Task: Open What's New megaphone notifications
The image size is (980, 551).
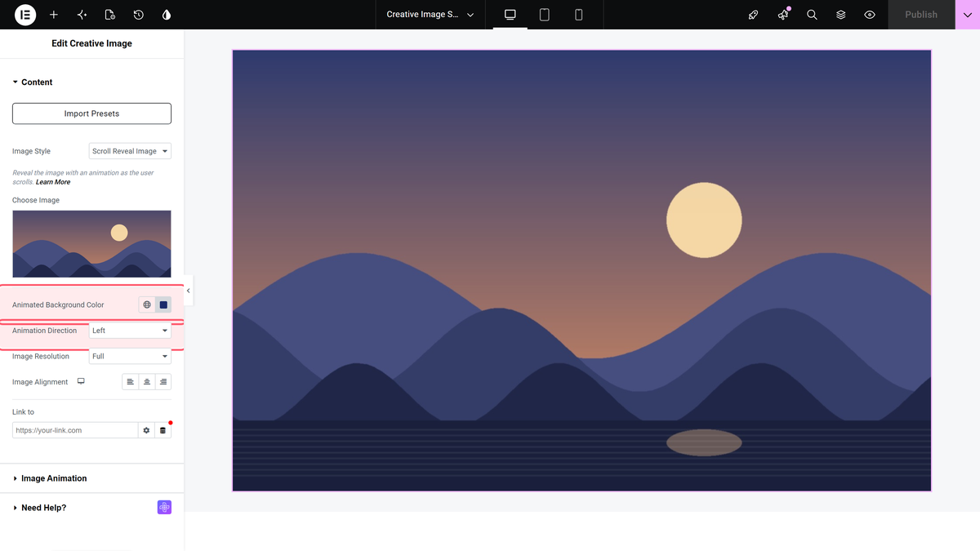Action: click(783, 15)
